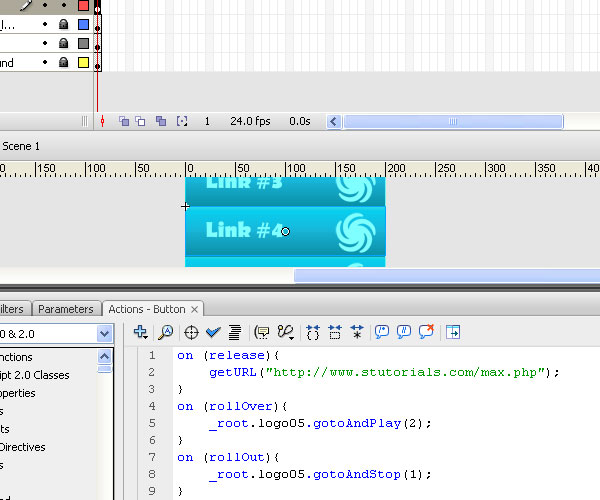Expand all code asterisk icon
The width and height of the screenshot is (600, 500).
click(357, 332)
